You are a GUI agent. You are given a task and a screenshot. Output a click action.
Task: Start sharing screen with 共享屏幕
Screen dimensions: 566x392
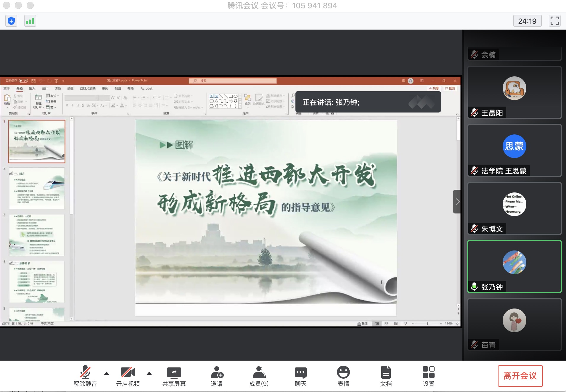coord(174,376)
